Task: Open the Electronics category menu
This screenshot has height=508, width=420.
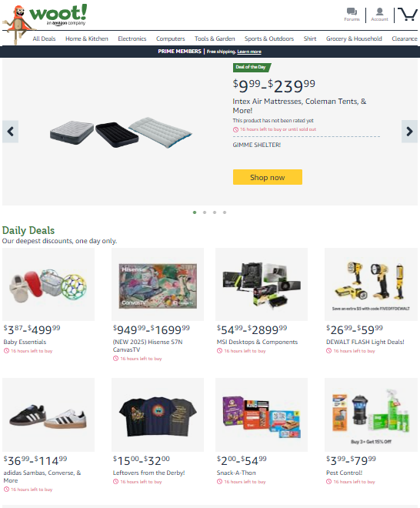Action: [x=132, y=38]
